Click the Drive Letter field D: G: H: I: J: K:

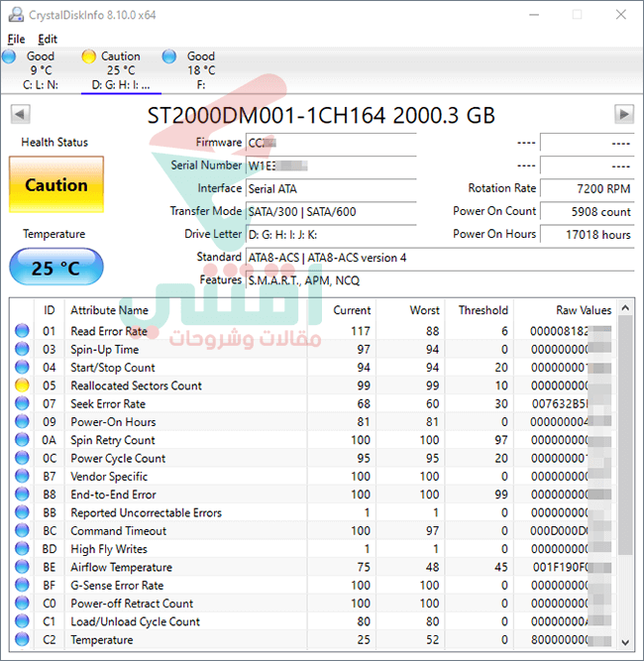click(331, 235)
